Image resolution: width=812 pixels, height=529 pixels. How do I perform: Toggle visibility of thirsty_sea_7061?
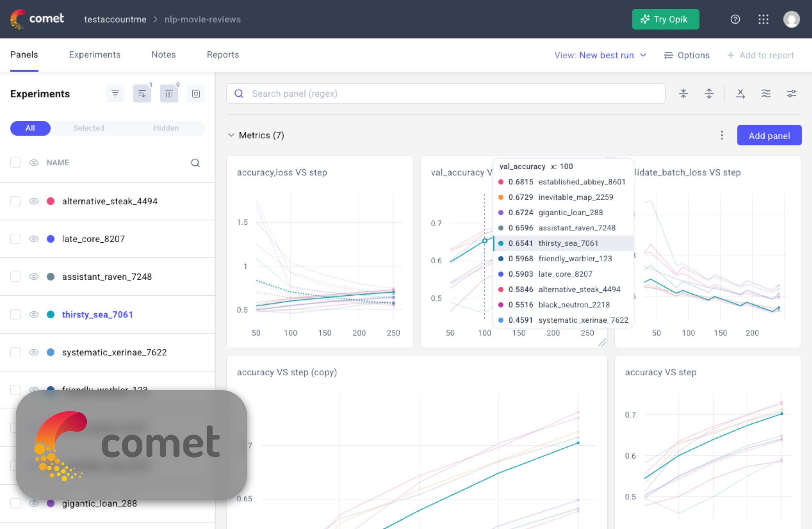(x=34, y=314)
